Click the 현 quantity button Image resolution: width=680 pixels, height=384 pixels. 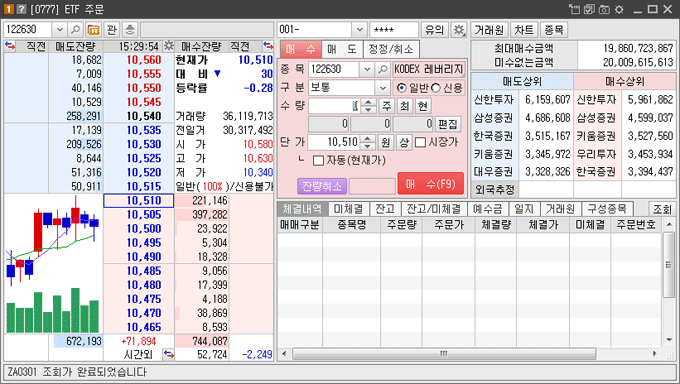pos(423,106)
